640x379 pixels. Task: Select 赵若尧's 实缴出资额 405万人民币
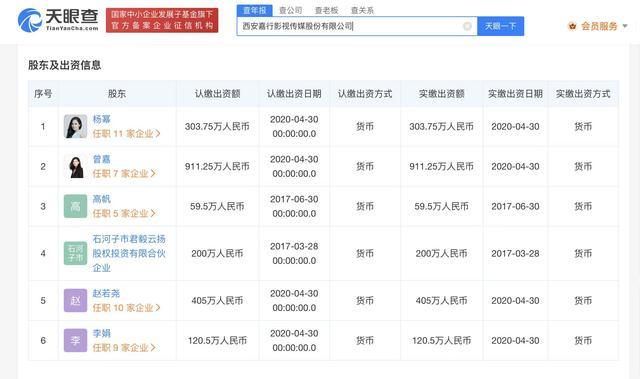(x=442, y=301)
